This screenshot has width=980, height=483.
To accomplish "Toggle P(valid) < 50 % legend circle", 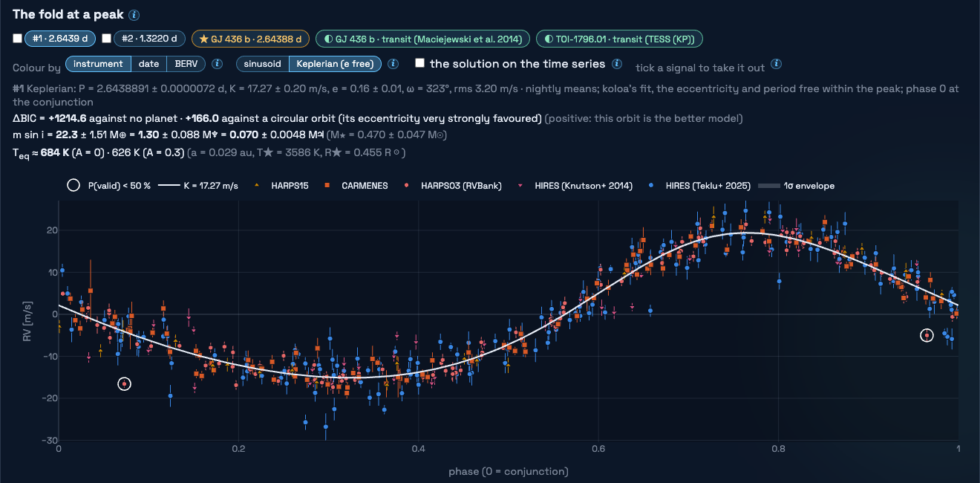I will 73,186.
